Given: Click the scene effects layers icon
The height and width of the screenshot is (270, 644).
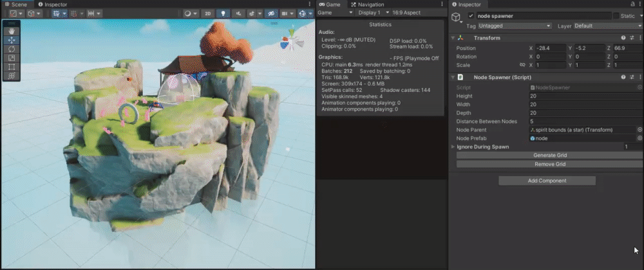Looking at the screenshot, I should [251, 14].
